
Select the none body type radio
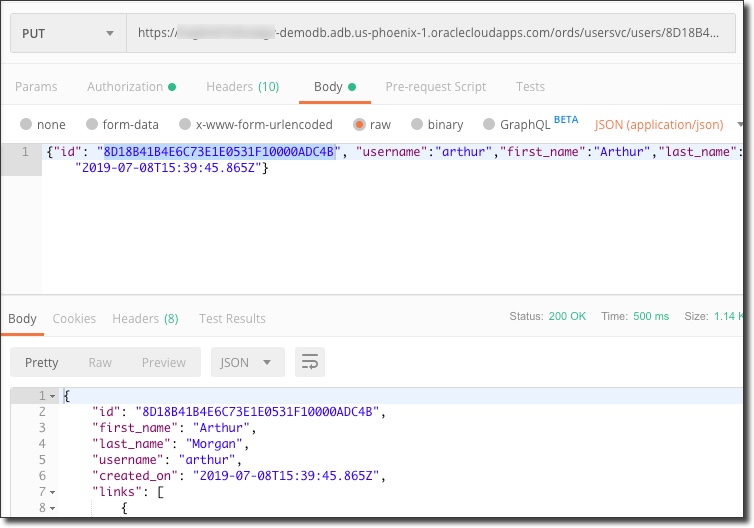(26, 125)
